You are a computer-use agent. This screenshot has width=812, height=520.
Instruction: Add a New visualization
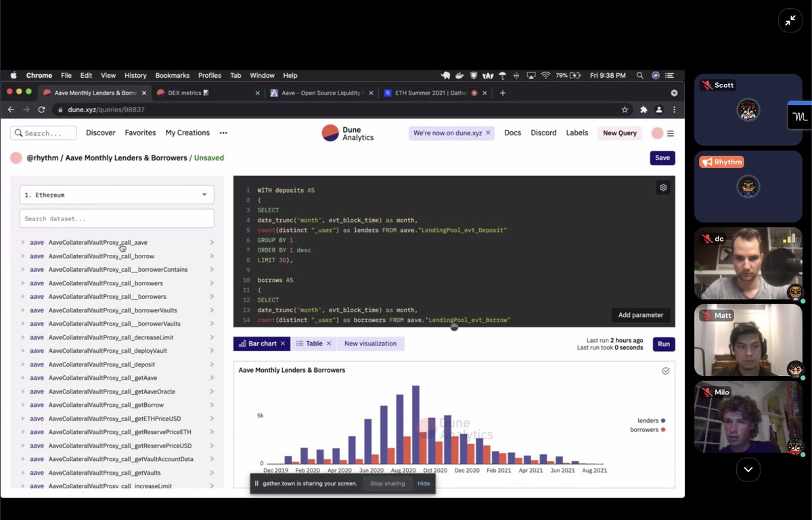(370, 344)
